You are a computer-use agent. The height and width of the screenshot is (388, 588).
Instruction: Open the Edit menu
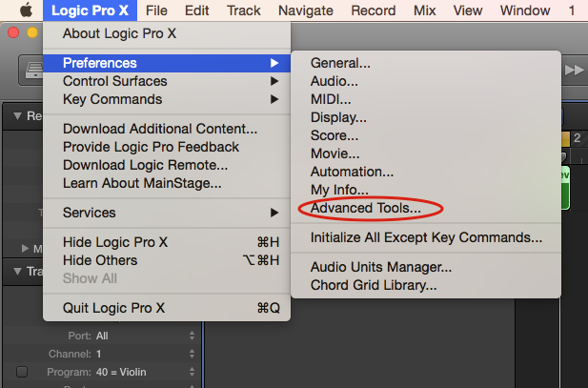tap(197, 10)
